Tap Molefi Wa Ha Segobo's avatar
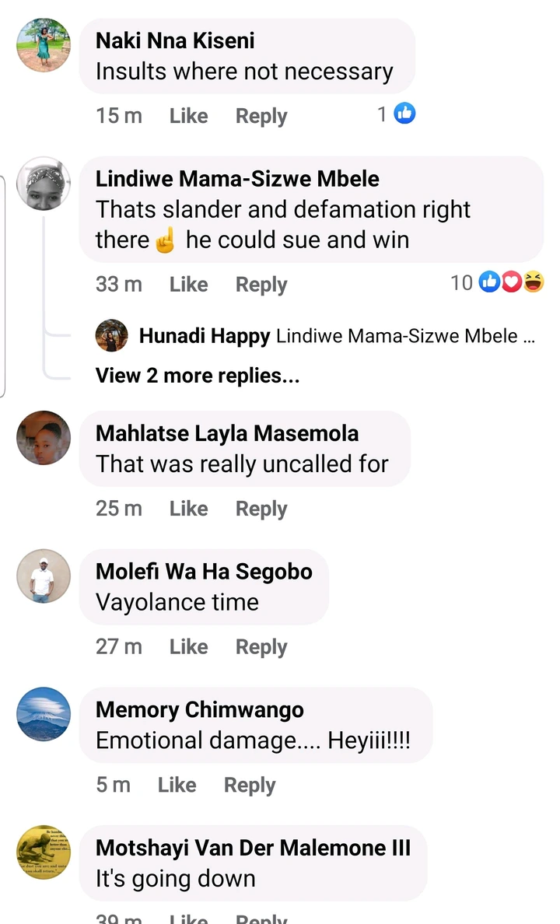 pos(44,576)
